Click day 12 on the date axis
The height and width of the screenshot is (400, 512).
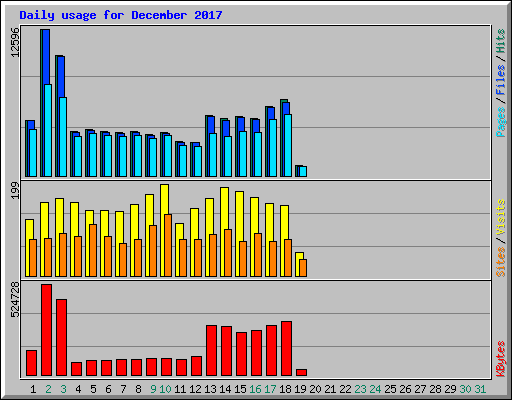coord(195,389)
